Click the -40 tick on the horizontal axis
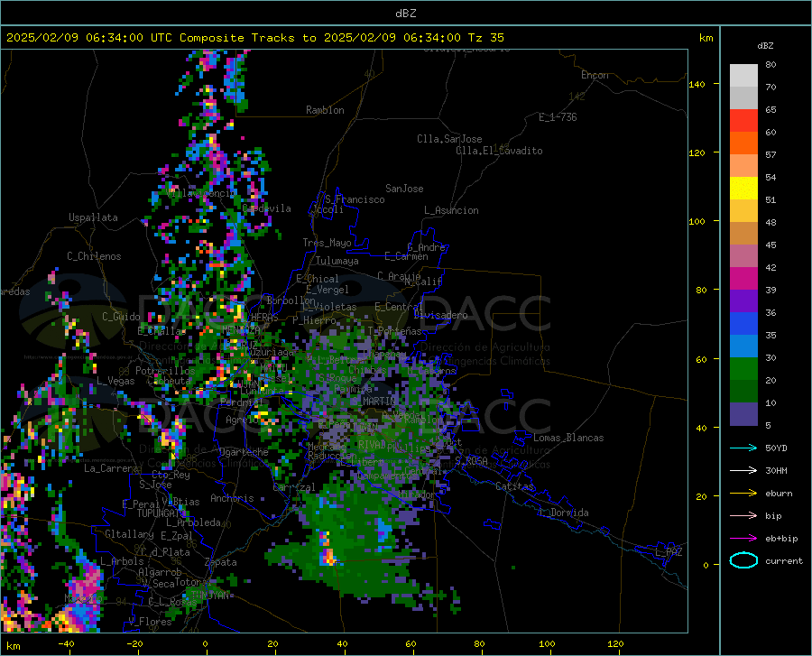Image resolution: width=812 pixels, height=656 pixels. pyautogui.click(x=66, y=643)
